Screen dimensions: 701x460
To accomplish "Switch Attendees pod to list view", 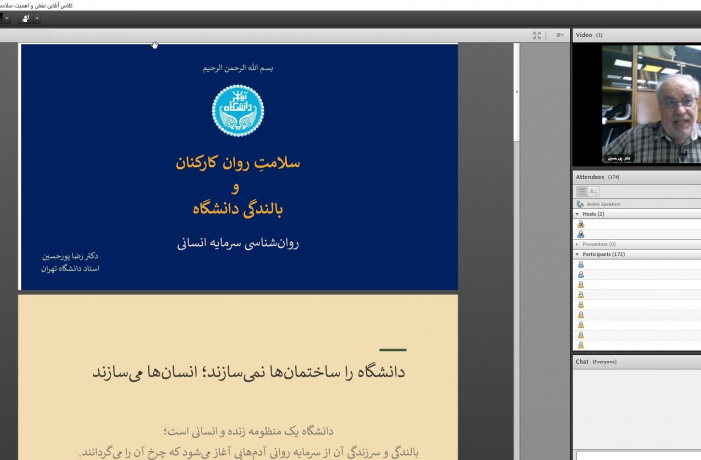I will pos(582,191).
